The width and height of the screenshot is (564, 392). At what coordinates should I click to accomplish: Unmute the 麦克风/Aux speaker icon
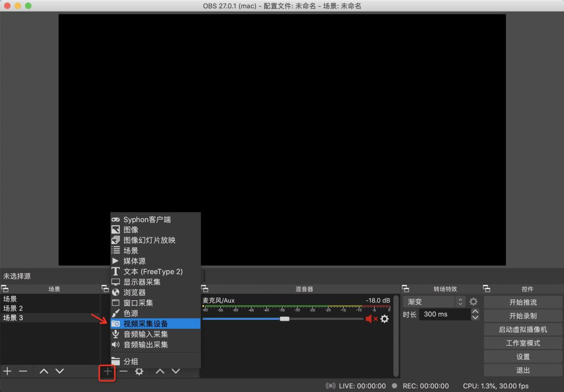370,319
